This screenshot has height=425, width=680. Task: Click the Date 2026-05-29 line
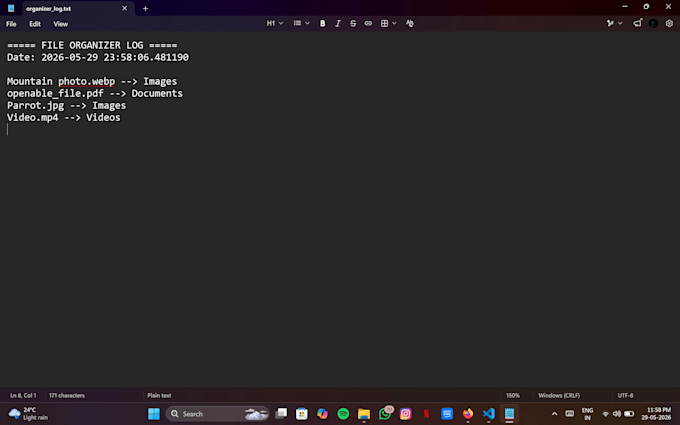coord(98,57)
